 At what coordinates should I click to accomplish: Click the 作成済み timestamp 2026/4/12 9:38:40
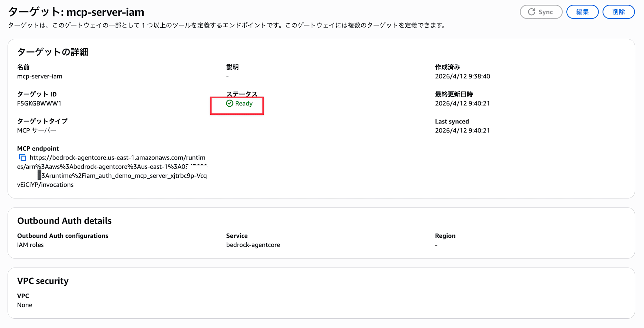click(x=462, y=76)
